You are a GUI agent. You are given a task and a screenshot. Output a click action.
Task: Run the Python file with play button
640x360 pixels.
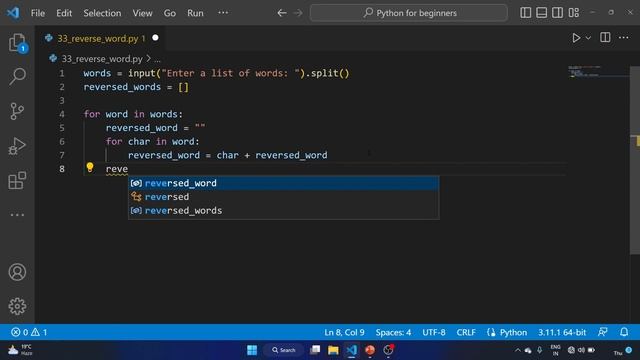576,38
